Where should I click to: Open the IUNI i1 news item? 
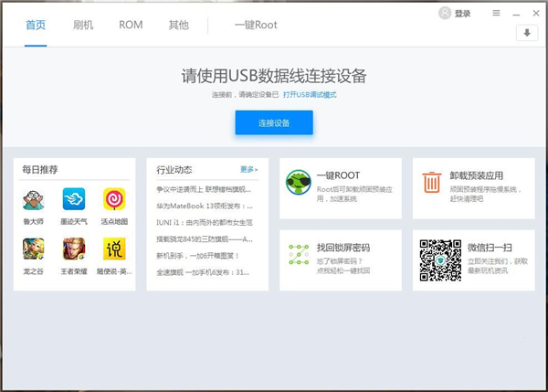click(x=205, y=222)
